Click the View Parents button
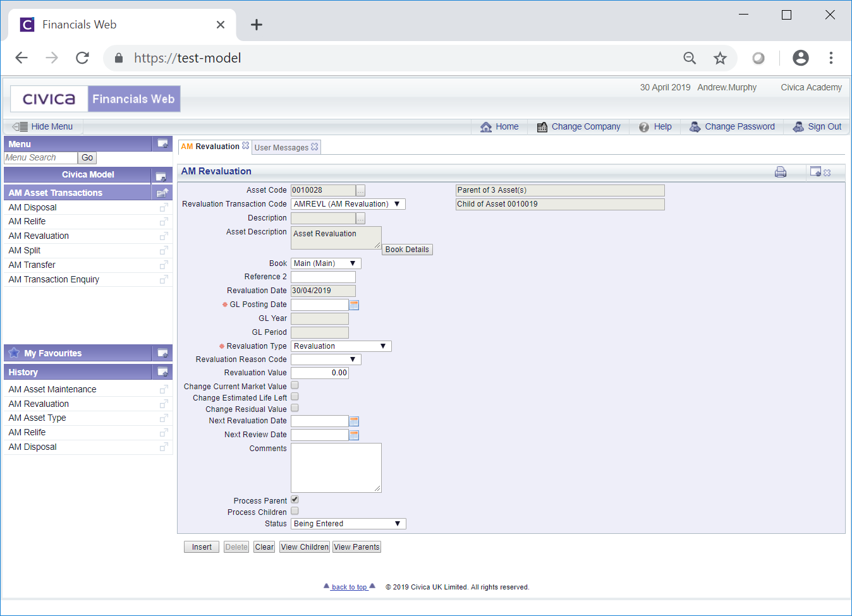The height and width of the screenshot is (616, 852). click(356, 547)
